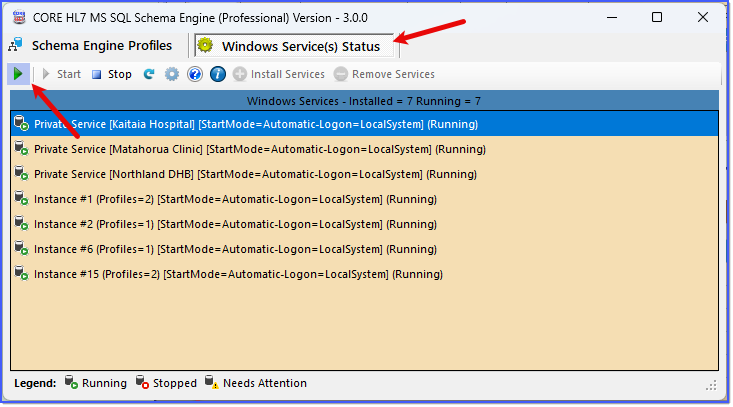Select the Instance #15 service row

[x=364, y=274]
